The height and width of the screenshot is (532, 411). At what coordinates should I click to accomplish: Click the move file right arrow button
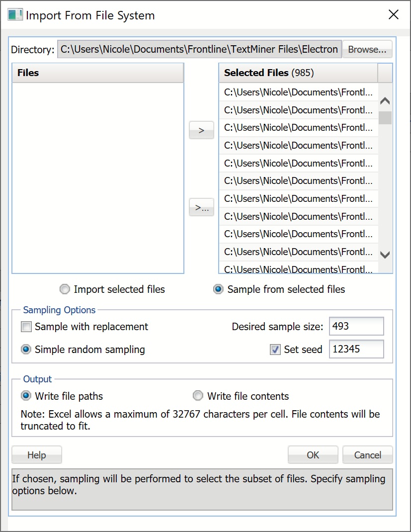201,130
